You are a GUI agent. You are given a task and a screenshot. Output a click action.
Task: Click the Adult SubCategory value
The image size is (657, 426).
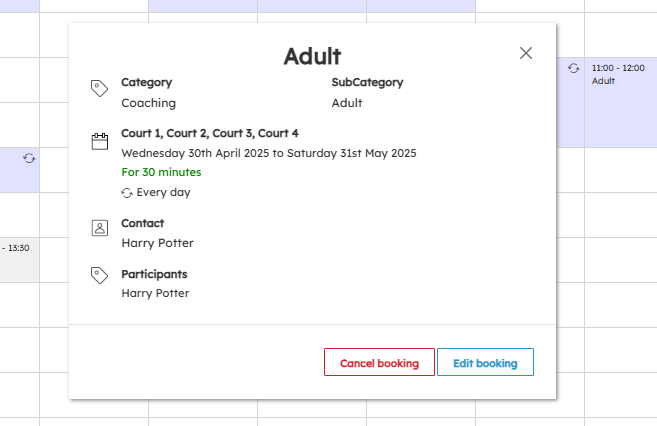347,103
